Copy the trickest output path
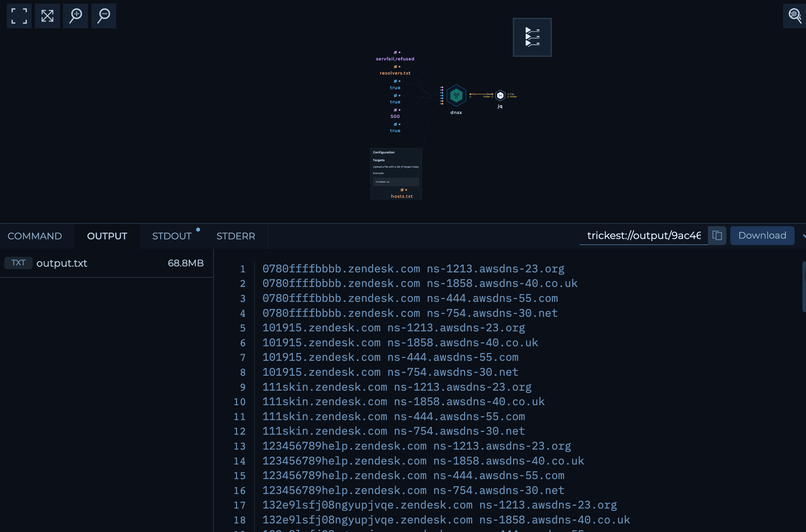 [x=717, y=235]
